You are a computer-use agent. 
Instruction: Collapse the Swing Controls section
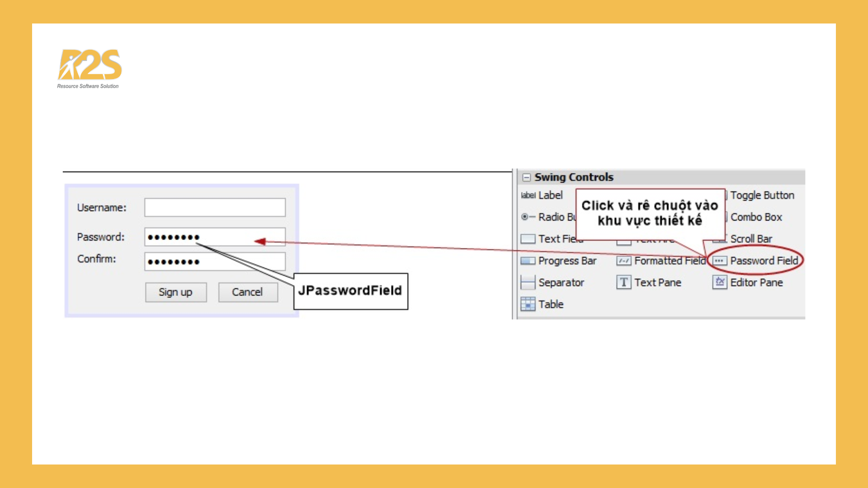tap(526, 177)
